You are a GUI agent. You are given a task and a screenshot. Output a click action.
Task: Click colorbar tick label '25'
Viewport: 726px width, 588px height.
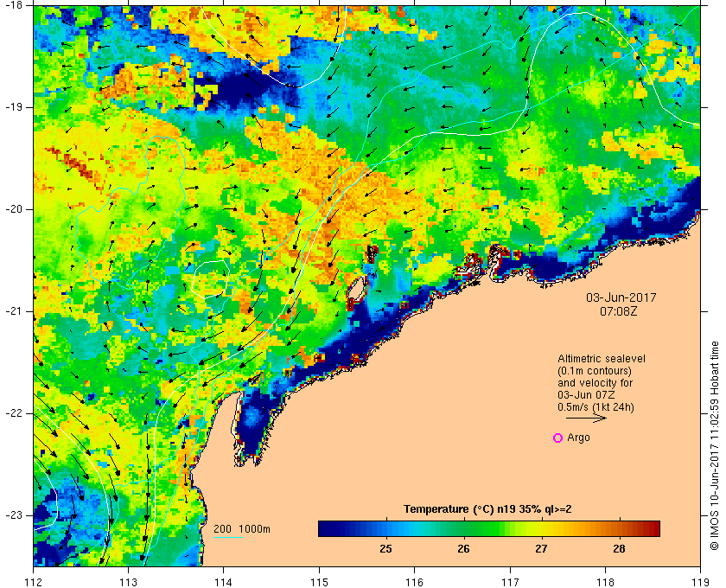click(x=385, y=549)
